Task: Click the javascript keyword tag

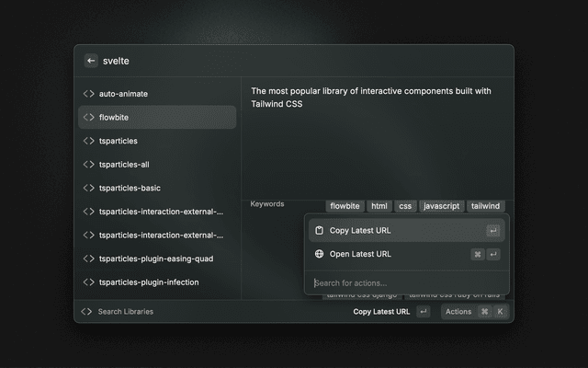Action: [441, 206]
